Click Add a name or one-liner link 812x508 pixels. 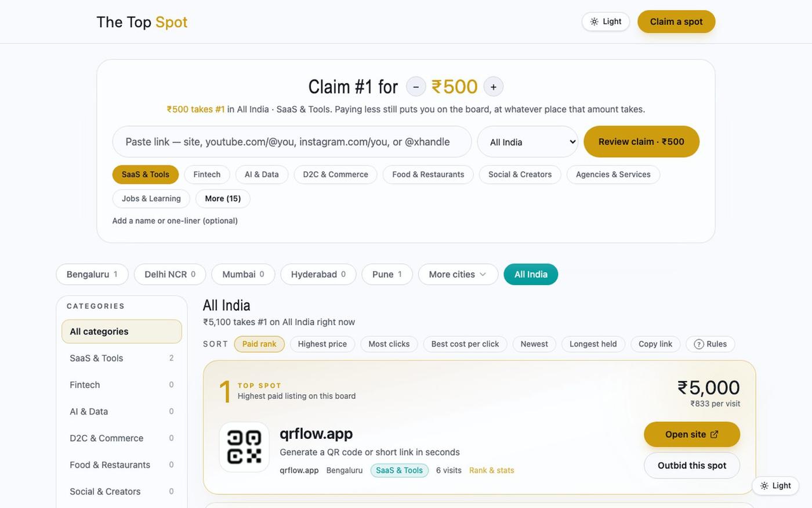(175, 221)
